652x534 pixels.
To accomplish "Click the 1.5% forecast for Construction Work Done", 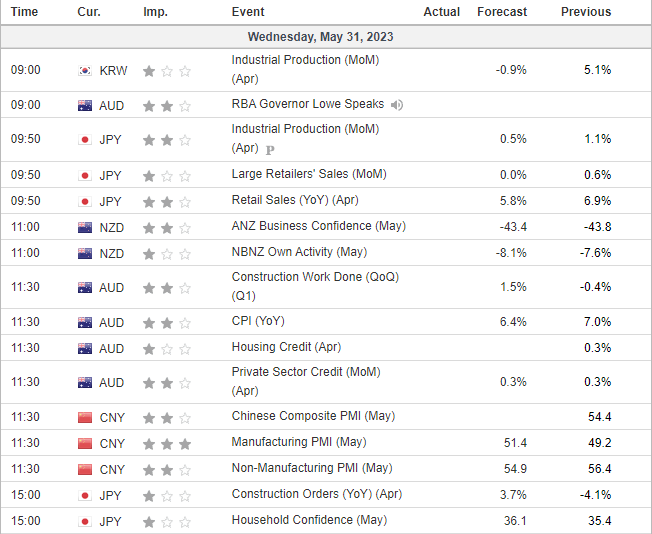I will pos(513,287).
